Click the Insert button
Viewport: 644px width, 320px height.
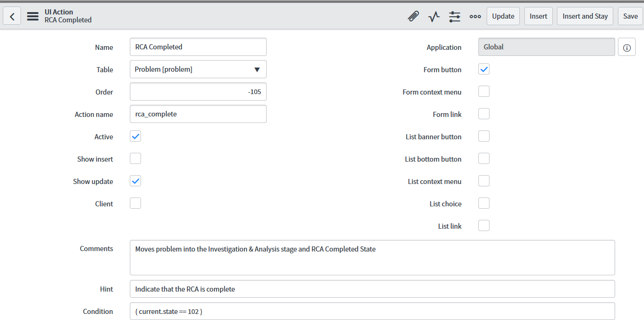pyautogui.click(x=538, y=16)
